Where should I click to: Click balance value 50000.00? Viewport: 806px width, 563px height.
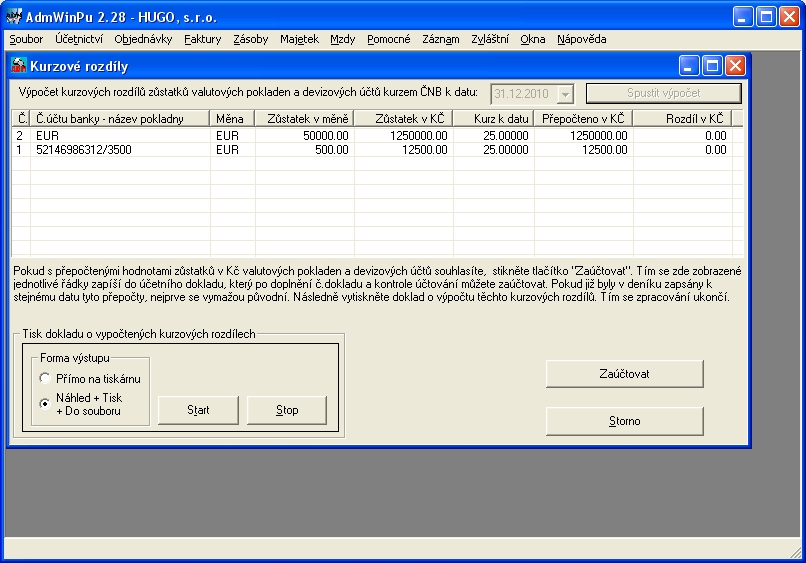[x=304, y=136]
